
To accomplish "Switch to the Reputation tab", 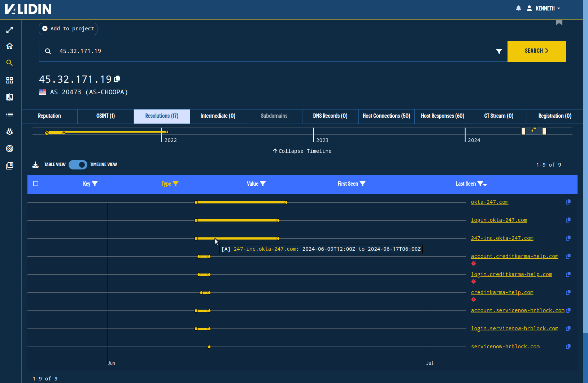I will 49,116.
